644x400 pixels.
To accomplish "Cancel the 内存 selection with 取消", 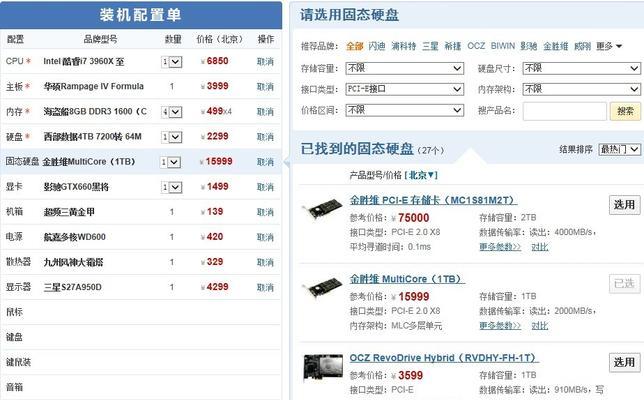I will (x=265, y=112).
